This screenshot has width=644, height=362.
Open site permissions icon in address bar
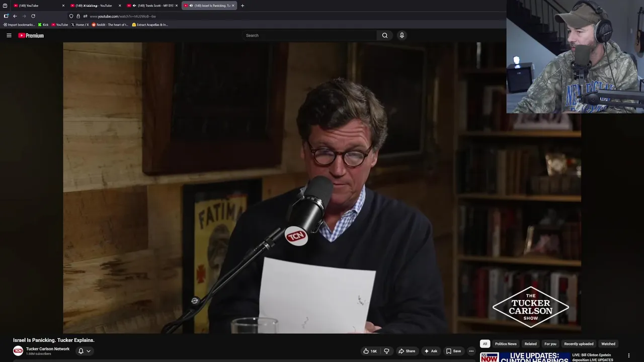85,16
